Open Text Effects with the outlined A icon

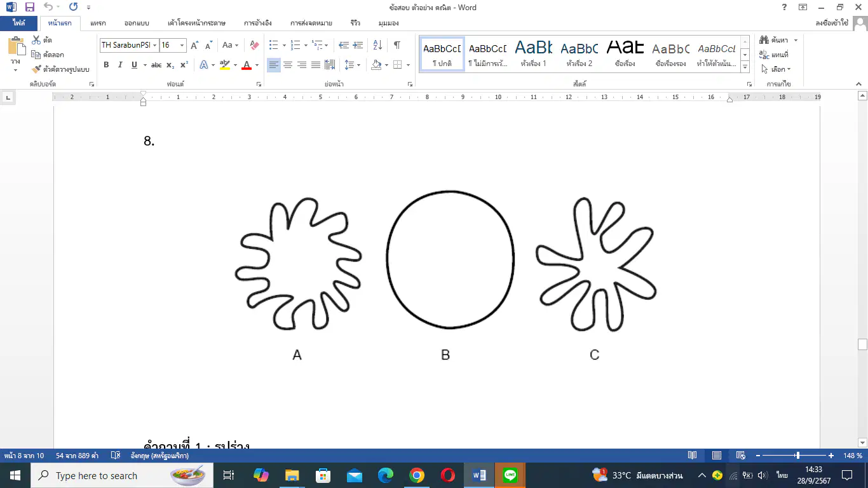[204, 65]
